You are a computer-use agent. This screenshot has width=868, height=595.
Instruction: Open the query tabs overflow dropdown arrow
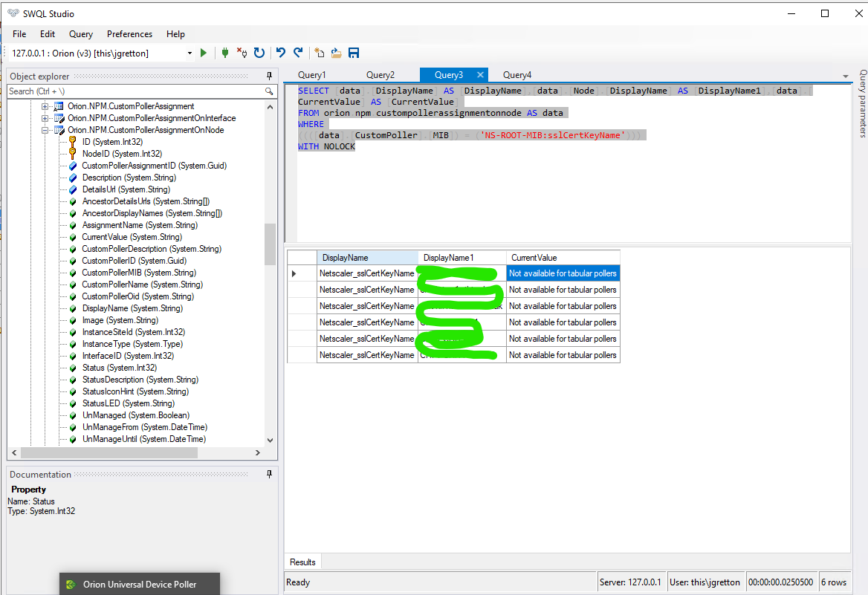(x=845, y=77)
